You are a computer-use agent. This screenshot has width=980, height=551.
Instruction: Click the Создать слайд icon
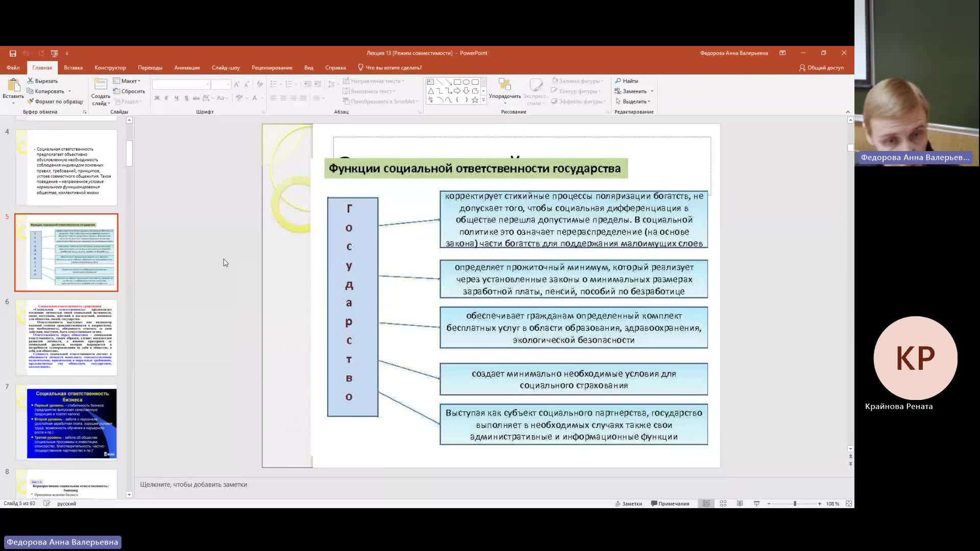point(101,85)
